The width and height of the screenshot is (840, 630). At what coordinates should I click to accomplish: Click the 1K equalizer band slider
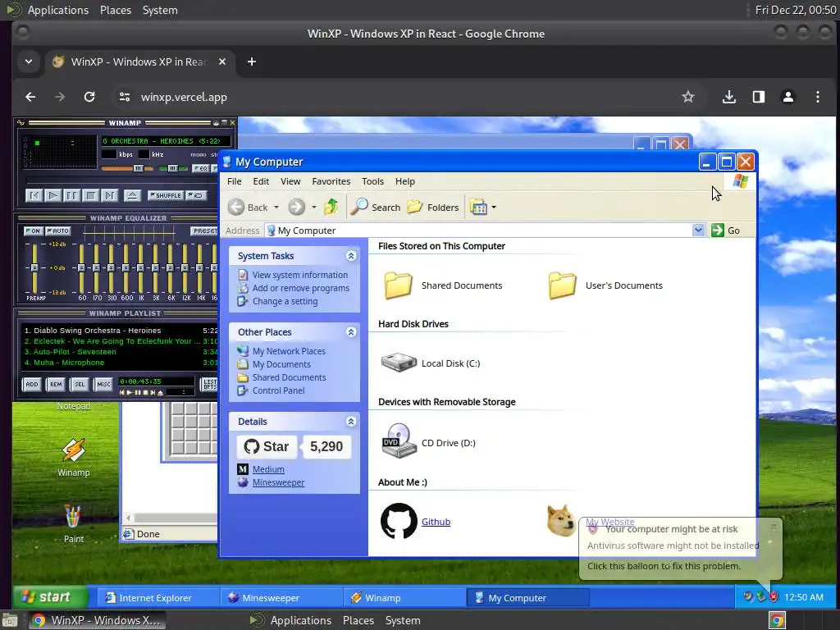(x=140, y=267)
